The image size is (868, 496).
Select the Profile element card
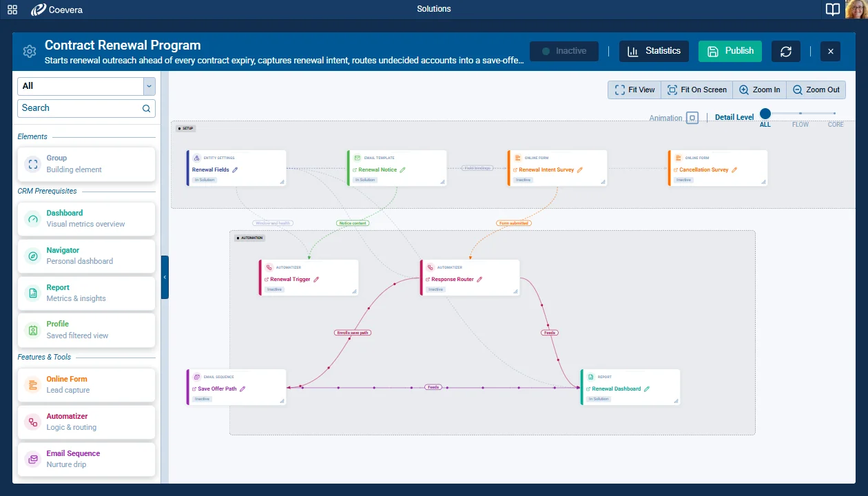click(86, 330)
